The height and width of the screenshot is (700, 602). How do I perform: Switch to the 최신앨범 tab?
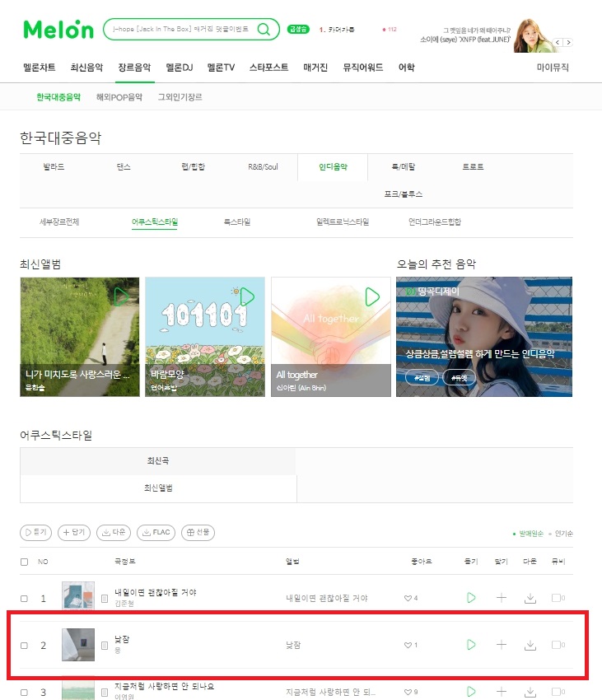tap(158, 488)
